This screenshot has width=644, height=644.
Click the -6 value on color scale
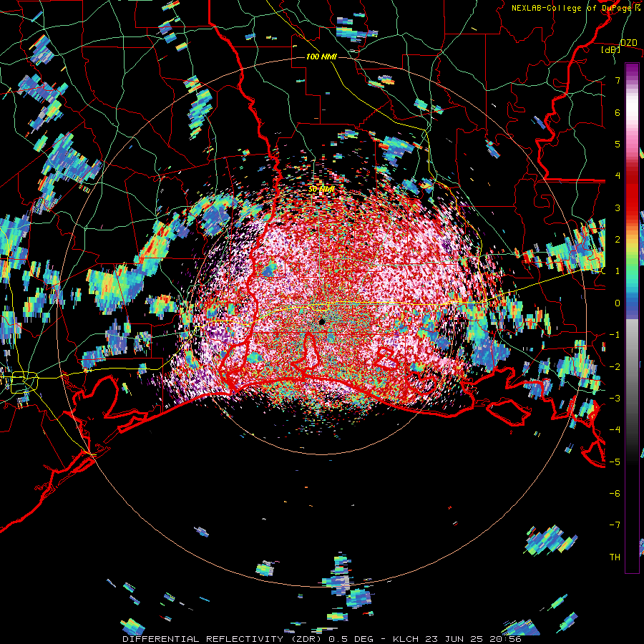(x=615, y=494)
